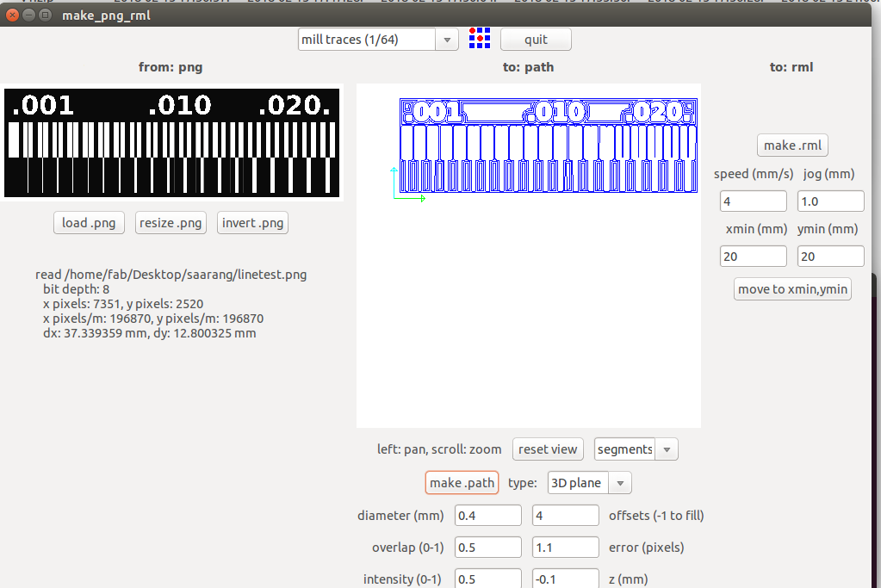Edit the error (pixels) field
Viewport: 881px width, 588px height.
pyautogui.click(x=565, y=548)
